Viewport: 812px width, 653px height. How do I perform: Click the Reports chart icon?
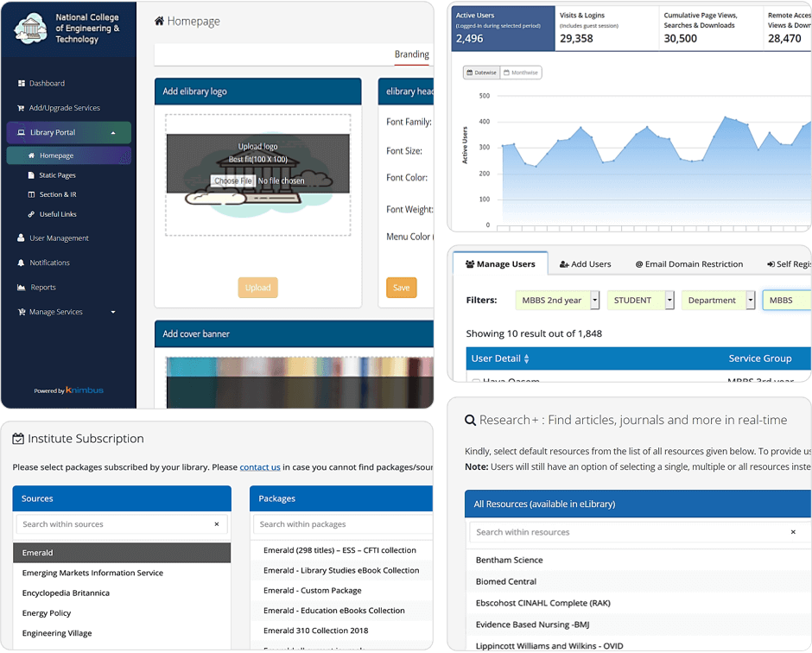coord(21,288)
